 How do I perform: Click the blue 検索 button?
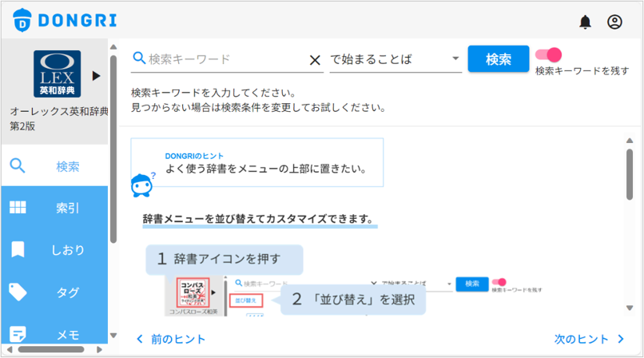499,58
